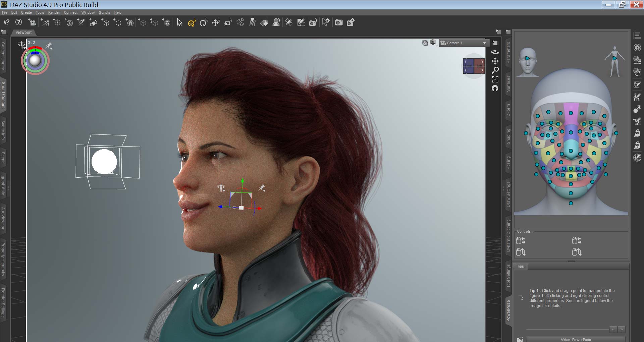Select the Surface Selection tool
Image resolution: width=644 pixels, height=342 pixels.
265,22
